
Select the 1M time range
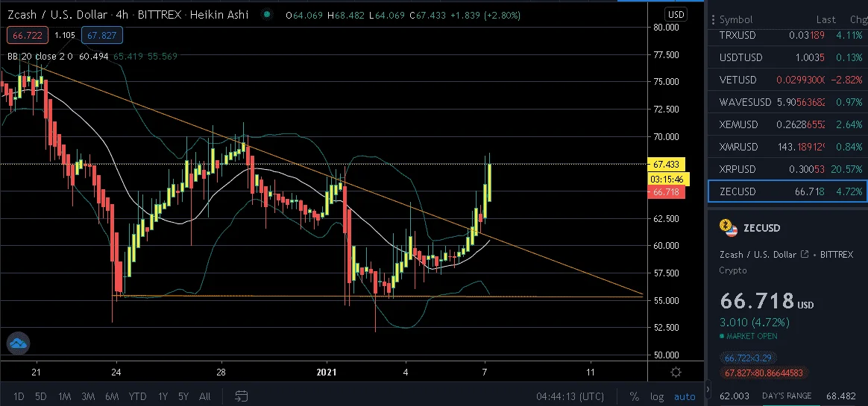pyautogui.click(x=64, y=396)
